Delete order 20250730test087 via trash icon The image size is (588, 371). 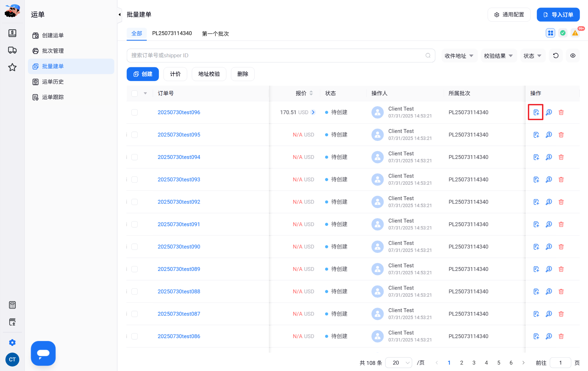[561, 314]
